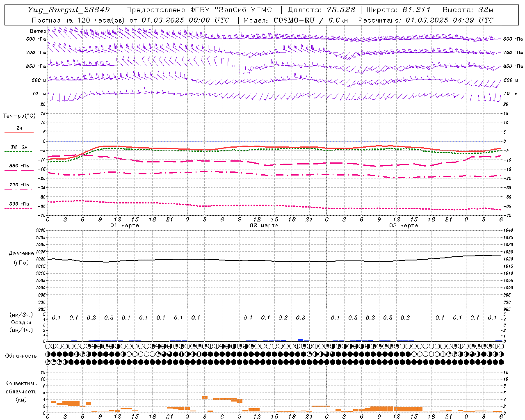
Task: Click the Осадки panel label
Action: point(21,322)
